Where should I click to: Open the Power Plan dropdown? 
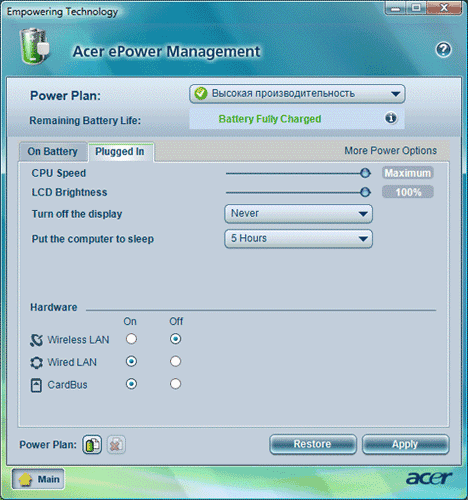[x=297, y=94]
